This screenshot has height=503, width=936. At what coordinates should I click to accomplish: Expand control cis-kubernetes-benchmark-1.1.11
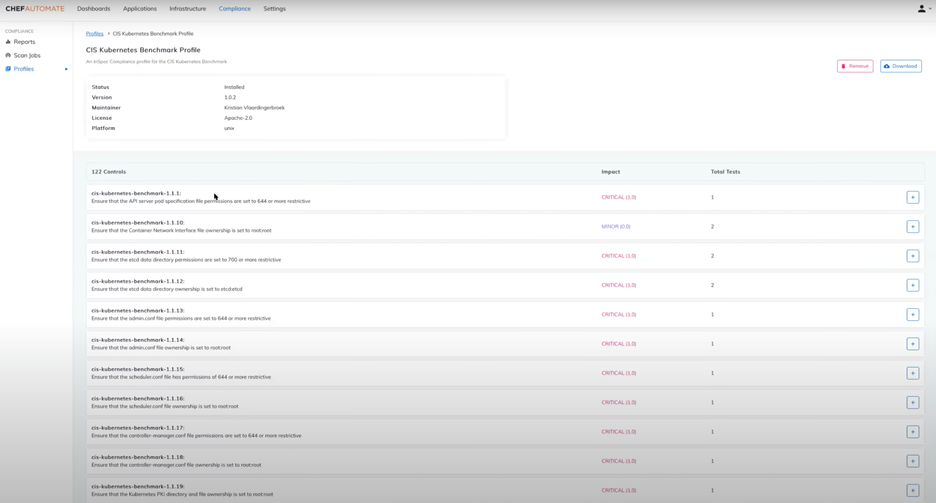913,256
